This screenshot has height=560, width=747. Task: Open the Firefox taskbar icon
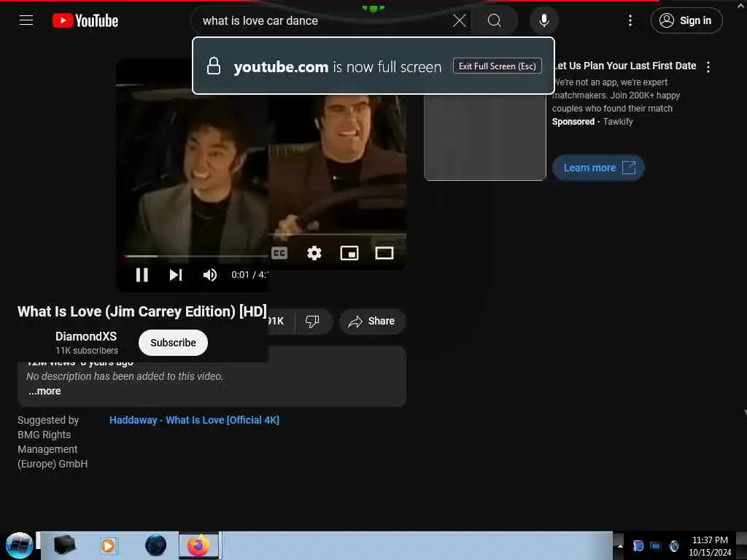pyautogui.click(x=198, y=545)
